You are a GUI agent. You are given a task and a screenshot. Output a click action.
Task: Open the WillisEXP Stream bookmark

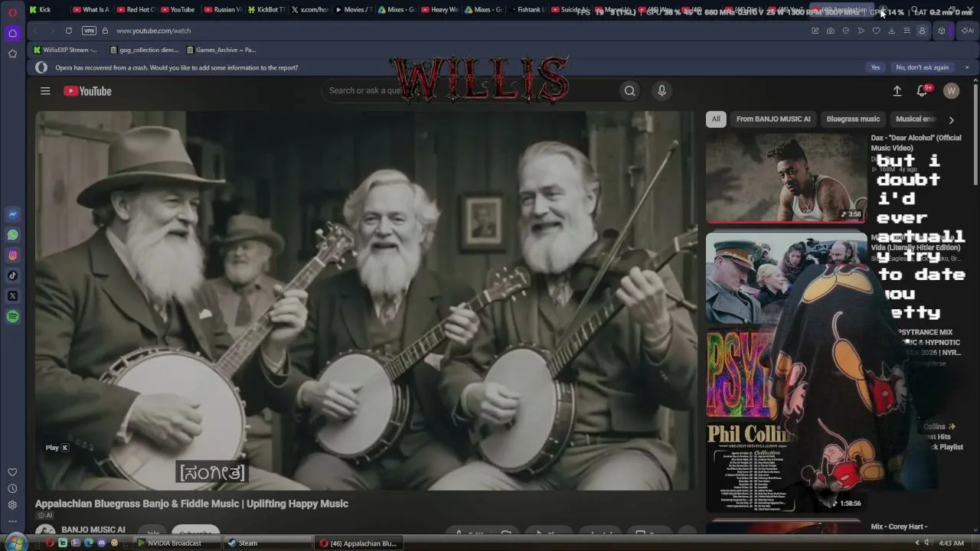[x=66, y=50]
